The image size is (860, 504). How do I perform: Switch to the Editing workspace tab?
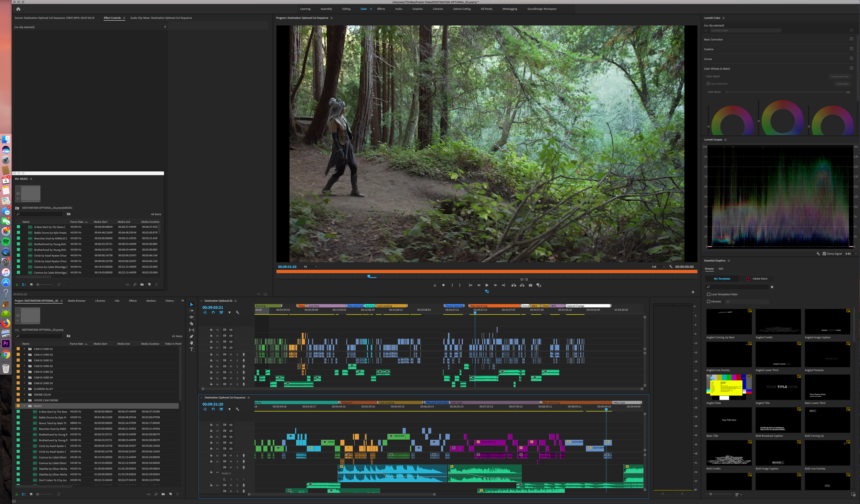[x=346, y=9]
